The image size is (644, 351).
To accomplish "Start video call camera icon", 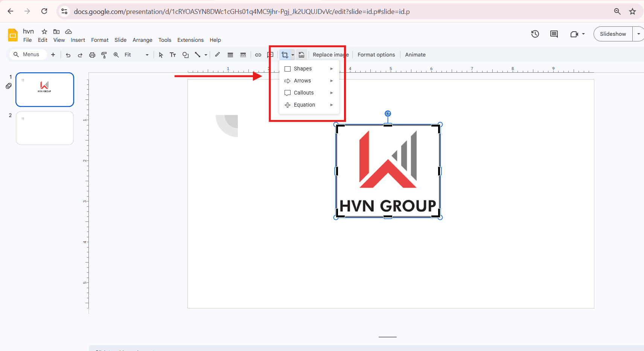I will coord(574,34).
